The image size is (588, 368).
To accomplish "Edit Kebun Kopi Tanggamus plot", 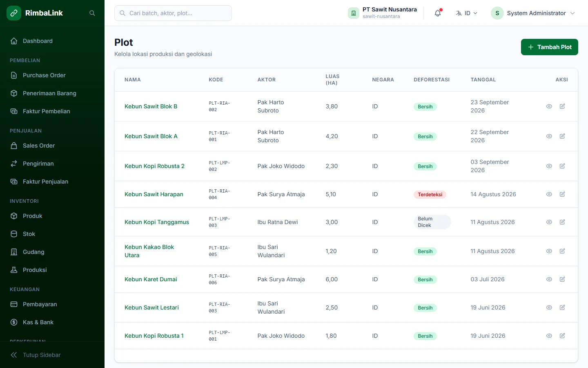I will pos(562,222).
